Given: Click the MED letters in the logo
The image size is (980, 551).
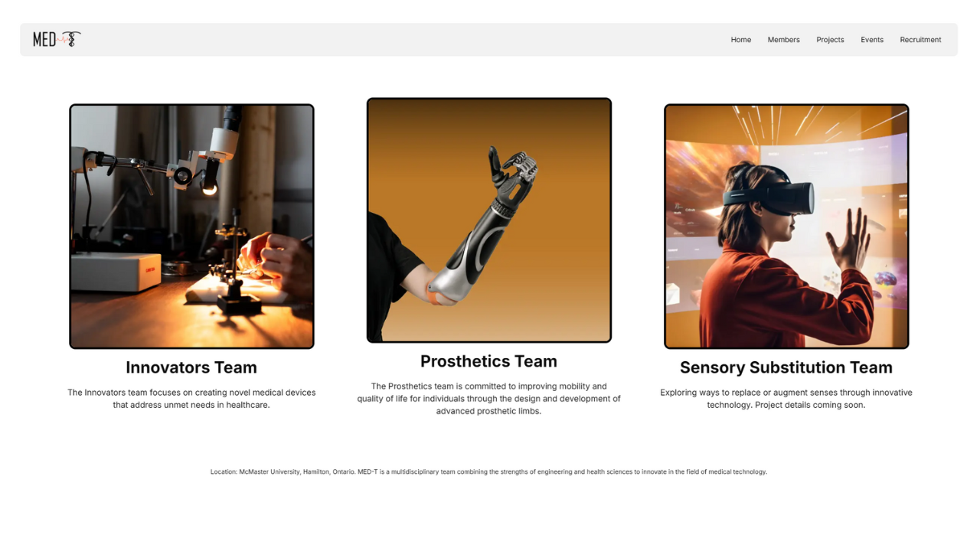Looking at the screenshot, I should click(44, 40).
